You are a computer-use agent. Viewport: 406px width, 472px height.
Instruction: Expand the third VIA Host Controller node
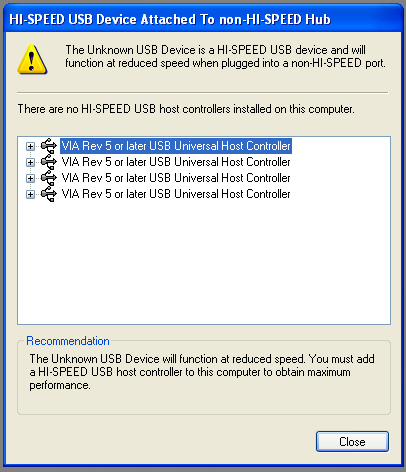pos(30,178)
